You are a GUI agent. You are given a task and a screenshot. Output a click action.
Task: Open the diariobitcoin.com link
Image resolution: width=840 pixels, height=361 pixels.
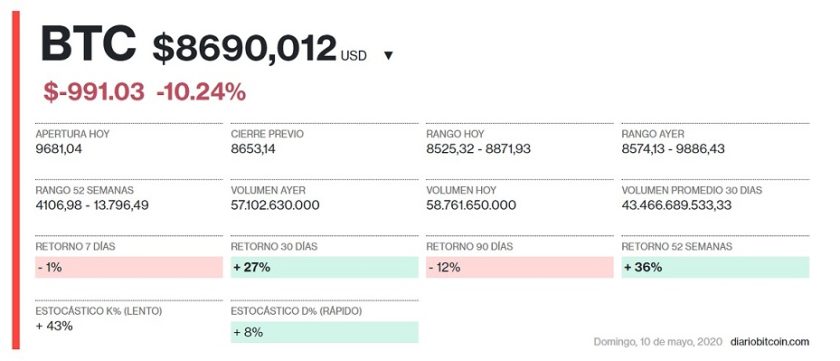[x=769, y=342]
